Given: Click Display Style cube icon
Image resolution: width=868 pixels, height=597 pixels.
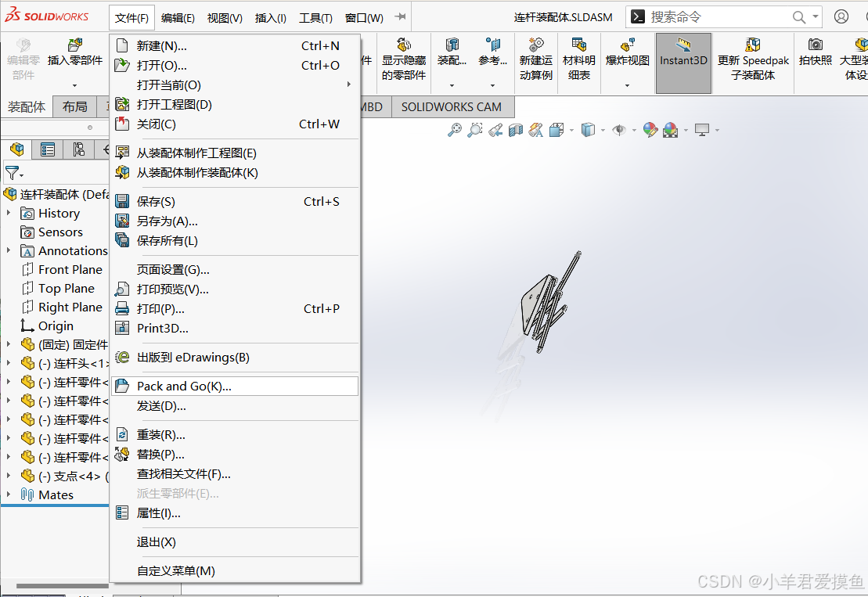Looking at the screenshot, I should (588, 130).
